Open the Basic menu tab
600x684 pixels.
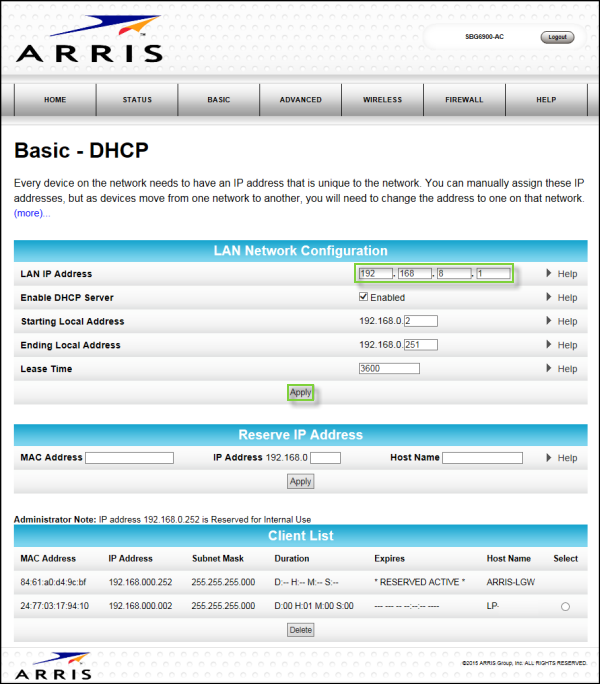click(218, 100)
